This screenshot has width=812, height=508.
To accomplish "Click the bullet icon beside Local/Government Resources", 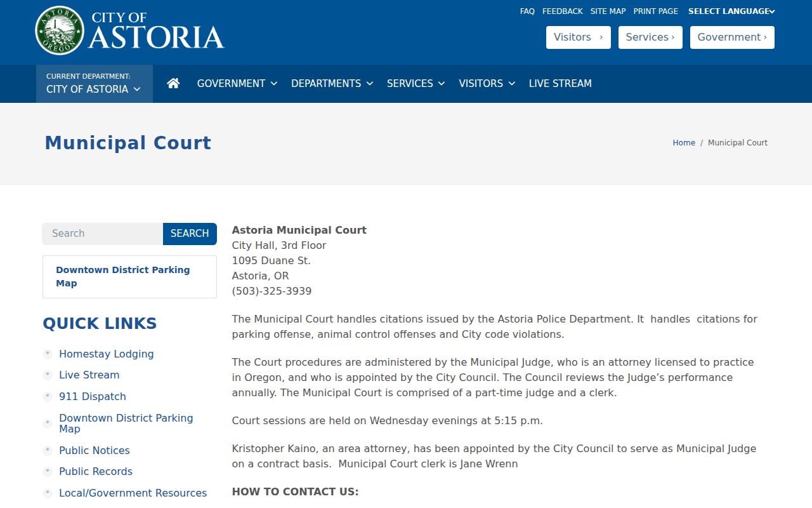I will pyautogui.click(x=48, y=493).
